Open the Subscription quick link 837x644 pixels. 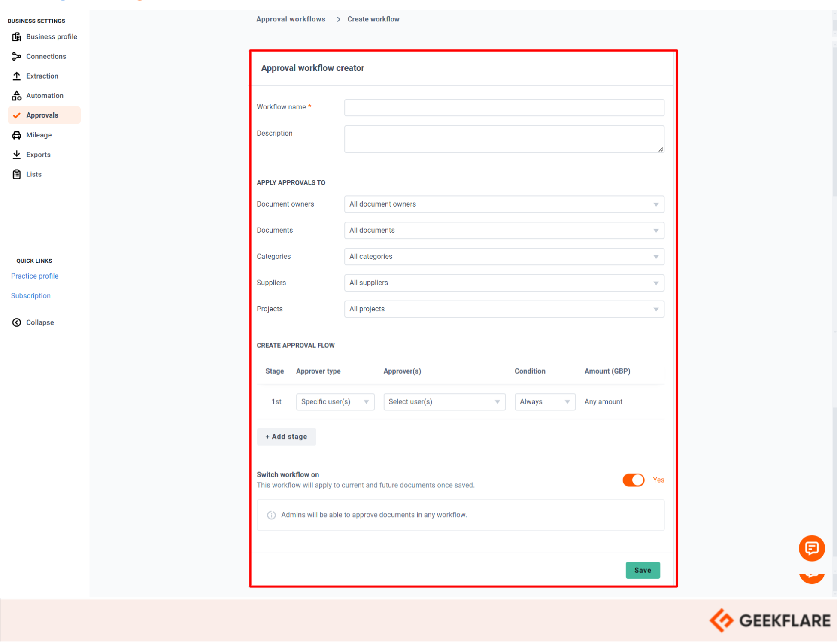point(31,296)
